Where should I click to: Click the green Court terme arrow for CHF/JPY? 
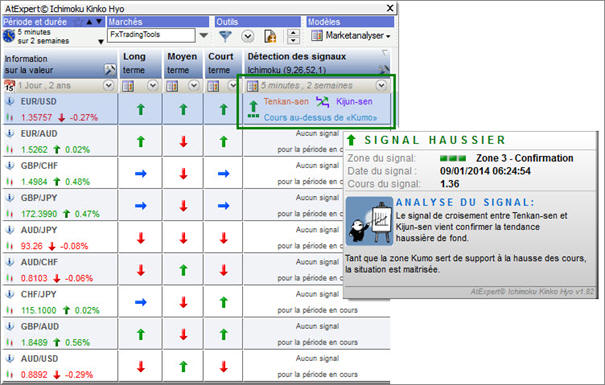(x=223, y=302)
